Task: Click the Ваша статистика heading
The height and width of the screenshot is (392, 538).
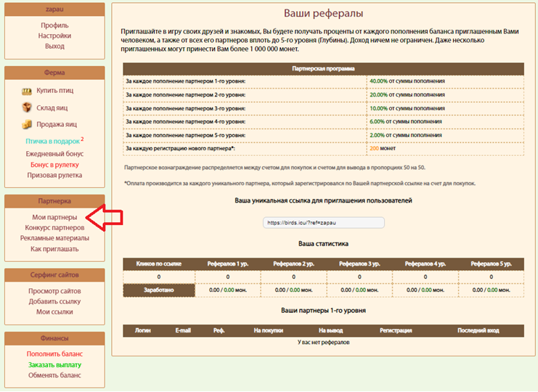Action: [323, 244]
